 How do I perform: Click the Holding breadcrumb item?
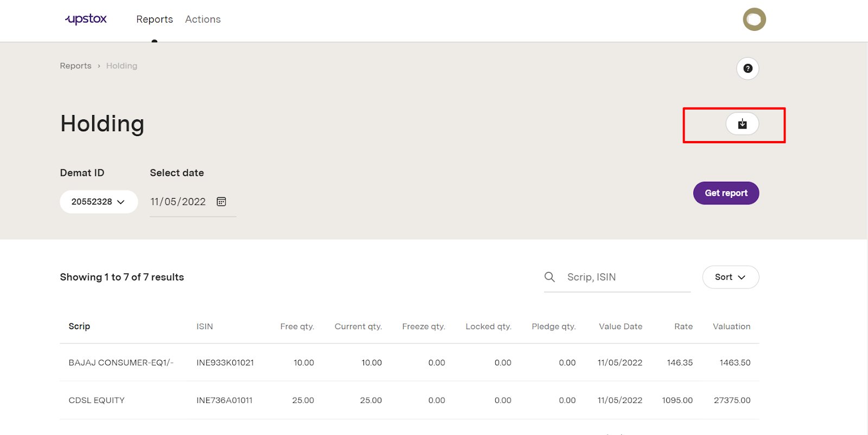click(x=122, y=66)
